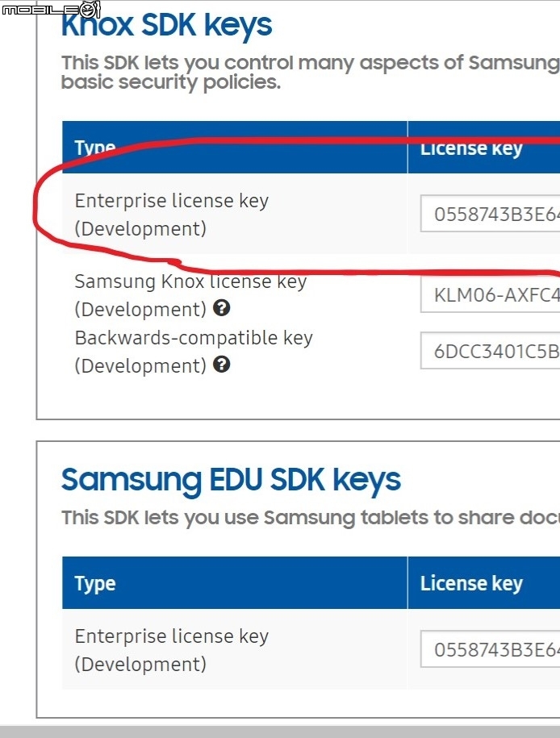Select the 6DCC3401C5B backwards-compatible key field
This screenshot has height=738, width=560.
coord(491,351)
